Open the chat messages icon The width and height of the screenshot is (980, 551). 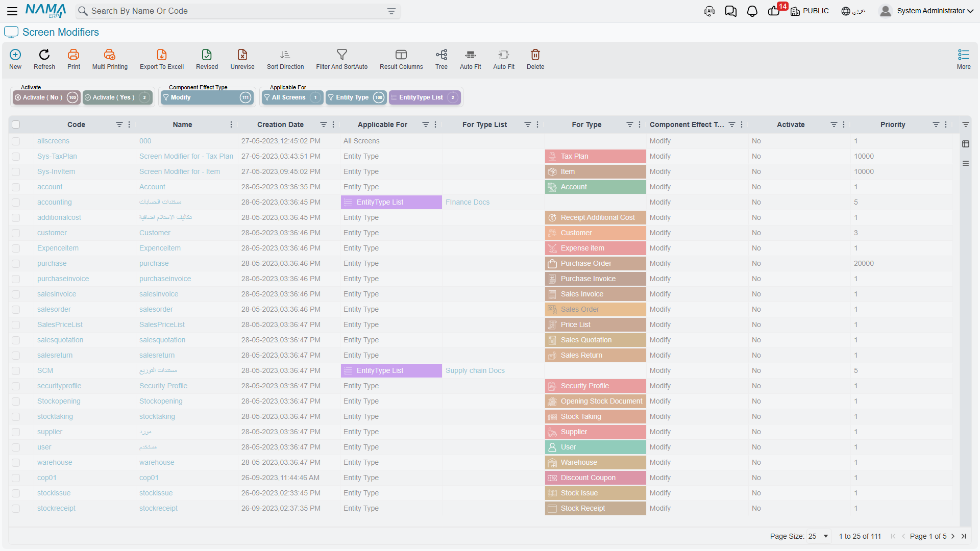[x=731, y=11]
